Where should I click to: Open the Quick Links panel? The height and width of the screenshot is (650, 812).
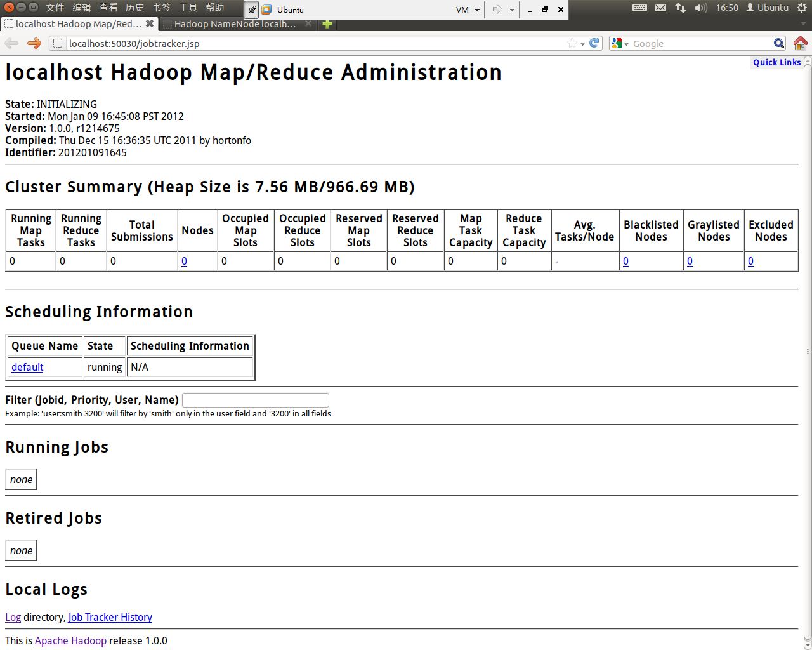tap(776, 62)
